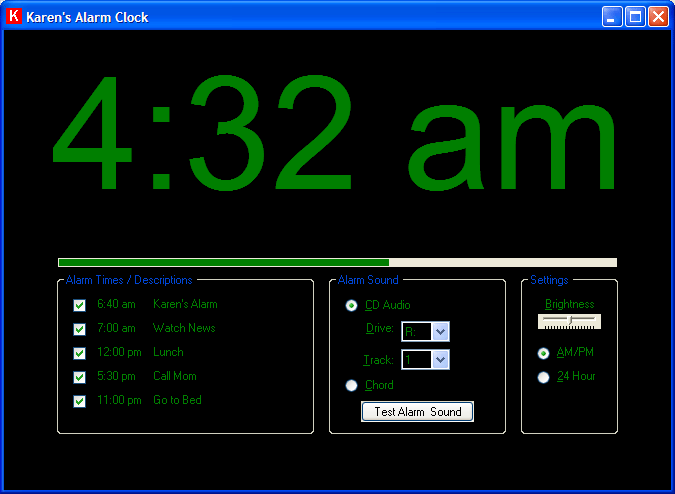Select AM/PM time format
675x494 pixels.
(x=543, y=353)
